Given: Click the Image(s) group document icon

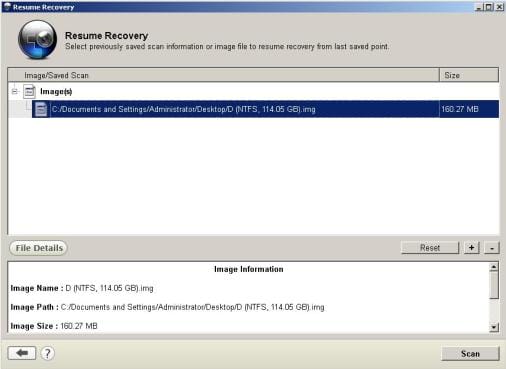Looking at the screenshot, I should click(x=29, y=91).
